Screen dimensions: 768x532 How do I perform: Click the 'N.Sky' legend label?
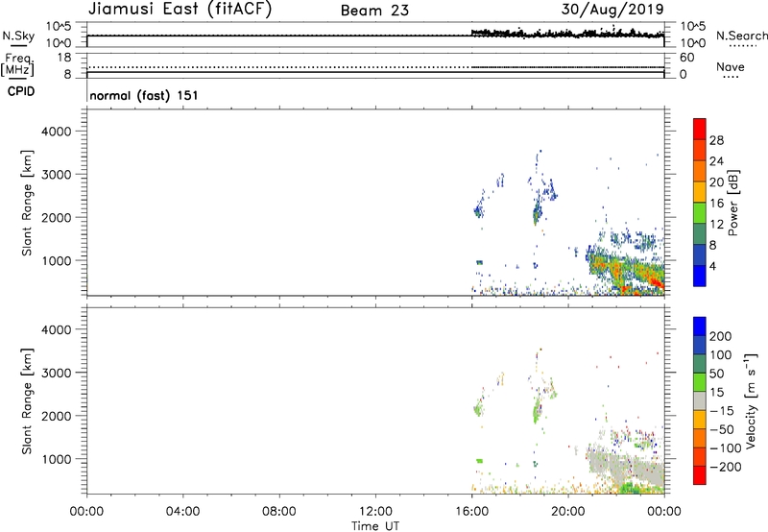[18, 36]
